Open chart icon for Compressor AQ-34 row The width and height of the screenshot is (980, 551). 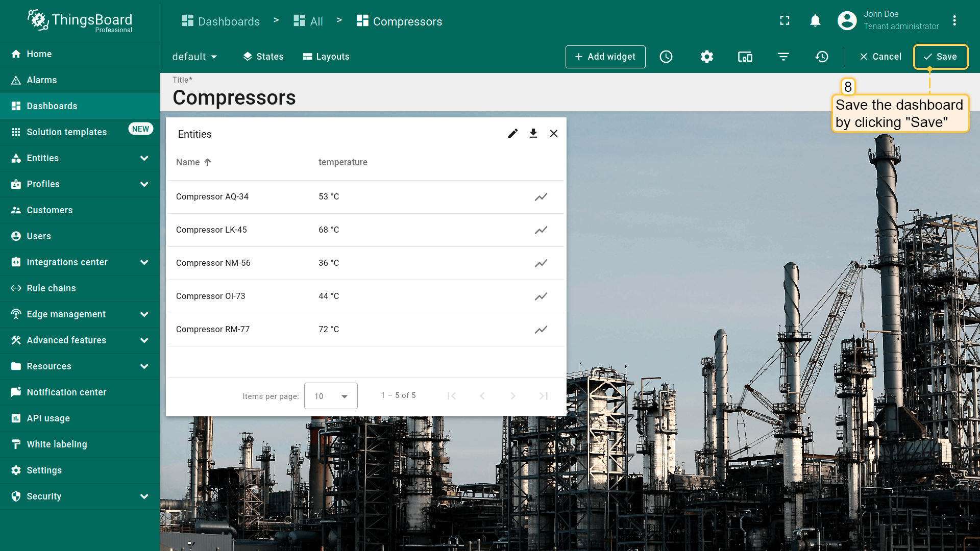(x=541, y=197)
